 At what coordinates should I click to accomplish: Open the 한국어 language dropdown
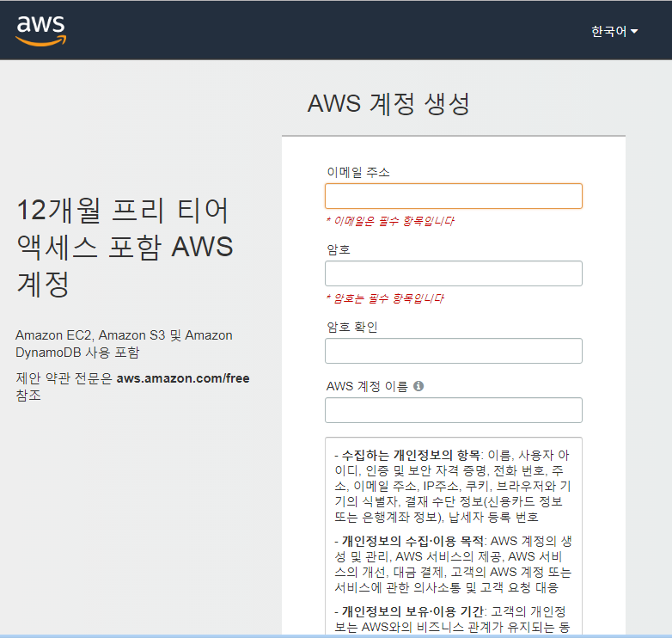tap(614, 31)
